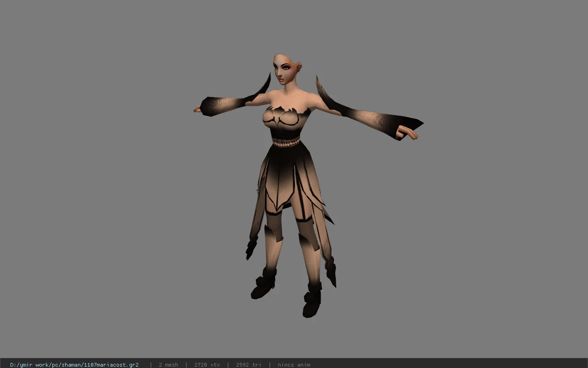This screenshot has width=588, height=368.
Task: Click the 'nincs anim' status entry
Action: click(294, 365)
